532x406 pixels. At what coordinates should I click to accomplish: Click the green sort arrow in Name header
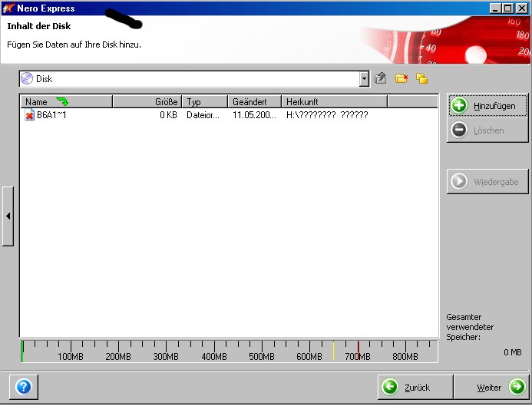point(62,101)
